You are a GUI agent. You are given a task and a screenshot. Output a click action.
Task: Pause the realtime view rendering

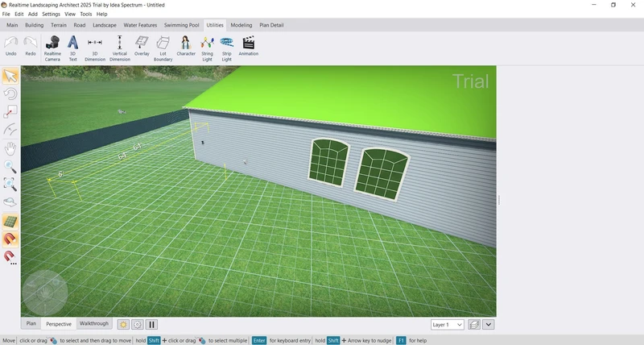tap(151, 324)
